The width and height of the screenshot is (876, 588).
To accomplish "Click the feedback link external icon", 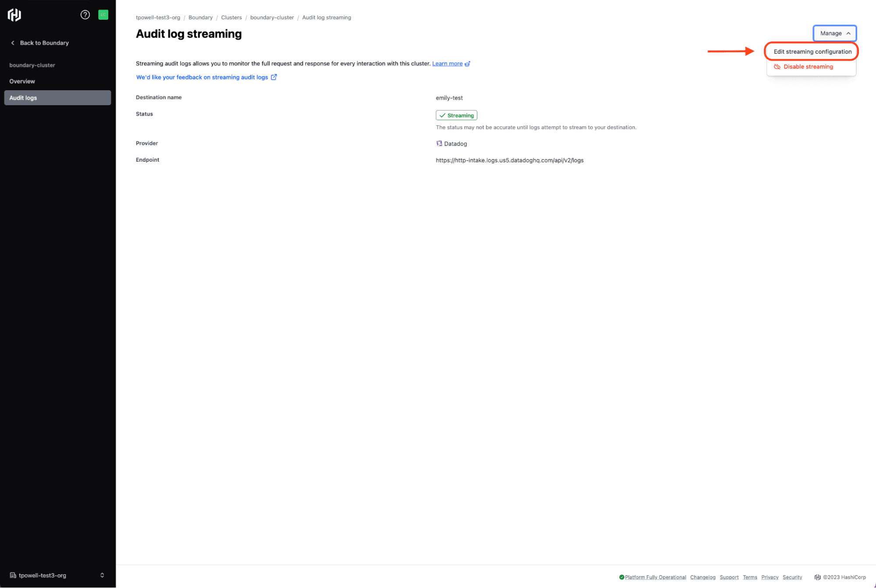I will tap(274, 77).
